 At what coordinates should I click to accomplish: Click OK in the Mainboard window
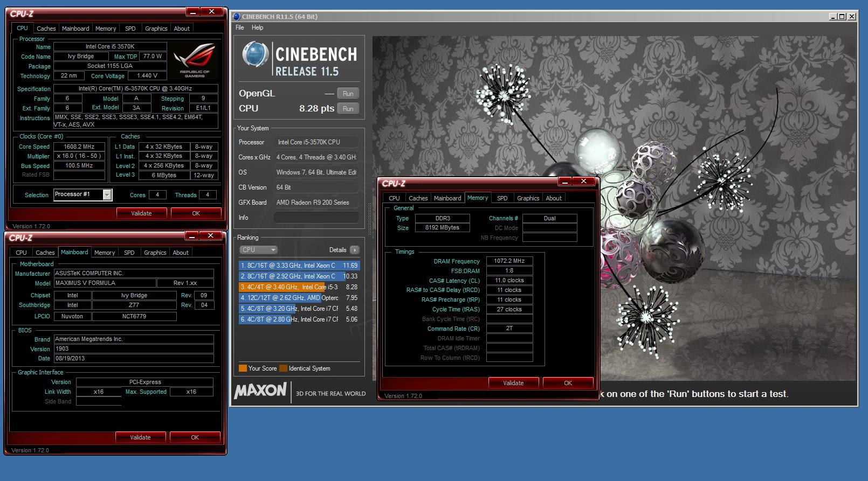[195, 437]
